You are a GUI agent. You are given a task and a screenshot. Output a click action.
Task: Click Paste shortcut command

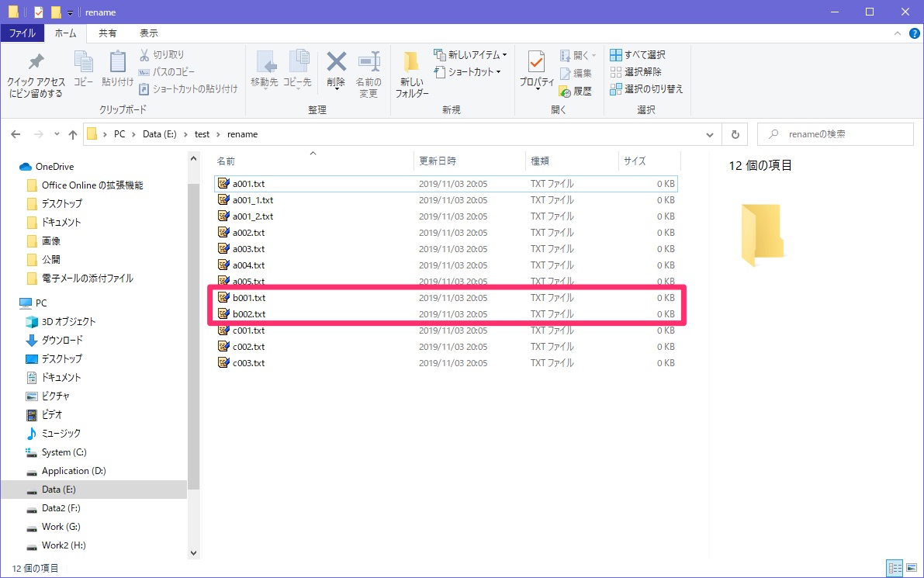tap(189, 89)
